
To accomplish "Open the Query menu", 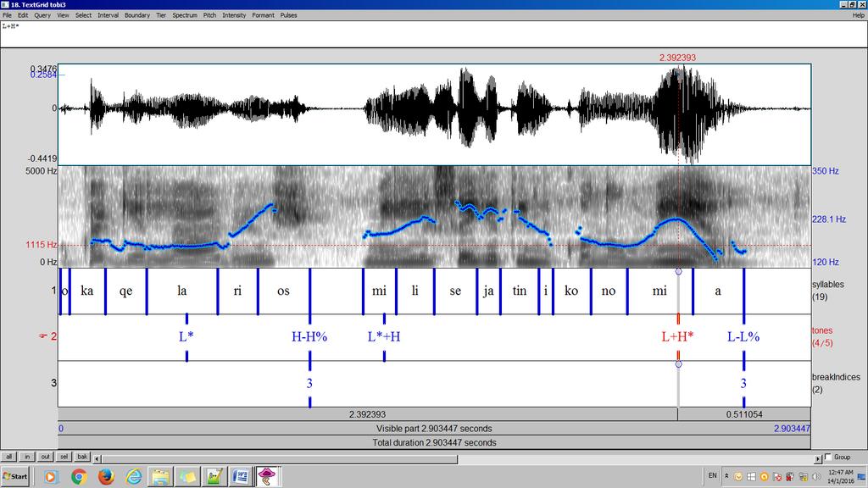I will (x=42, y=15).
